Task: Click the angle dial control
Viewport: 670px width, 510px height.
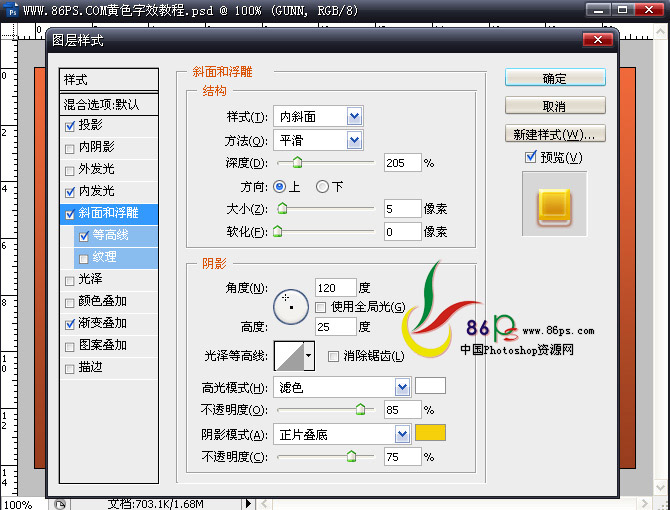Action: 291,307
